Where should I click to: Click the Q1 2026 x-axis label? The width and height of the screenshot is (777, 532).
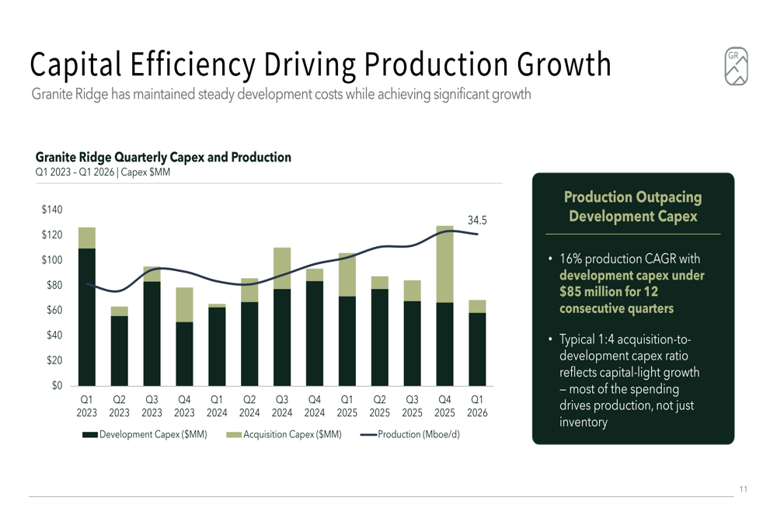(477, 406)
